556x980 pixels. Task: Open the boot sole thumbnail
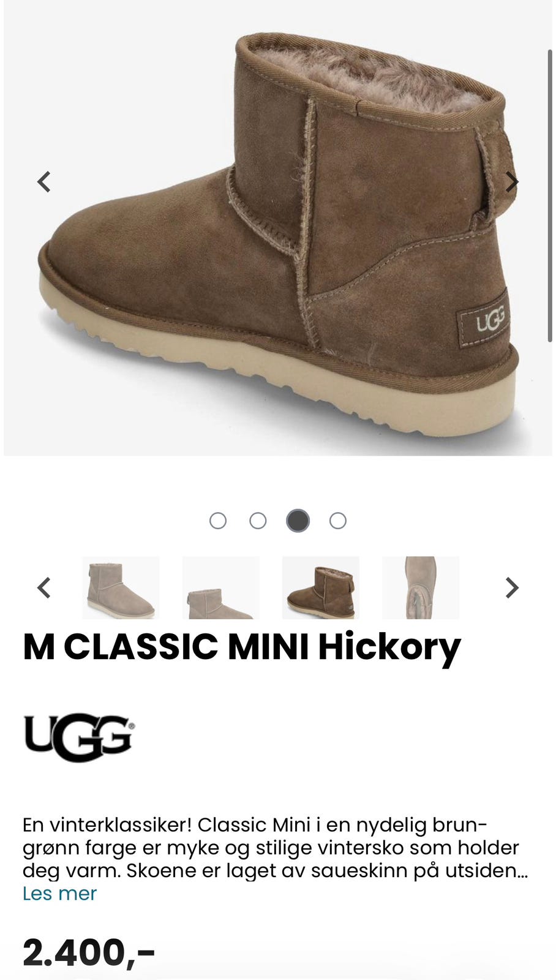421,588
